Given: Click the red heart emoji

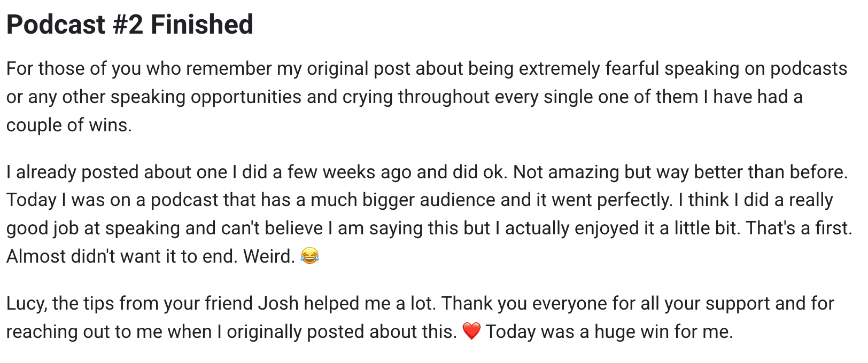Looking at the screenshot, I should coord(471,332).
